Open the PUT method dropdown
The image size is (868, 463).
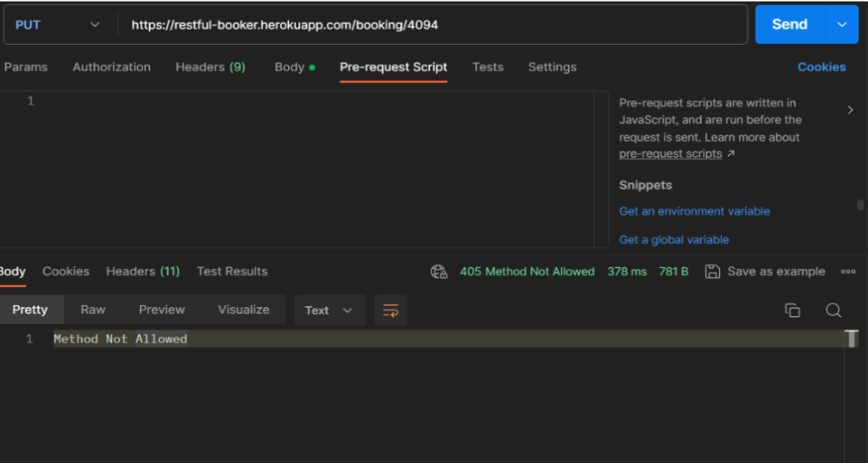(58, 25)
